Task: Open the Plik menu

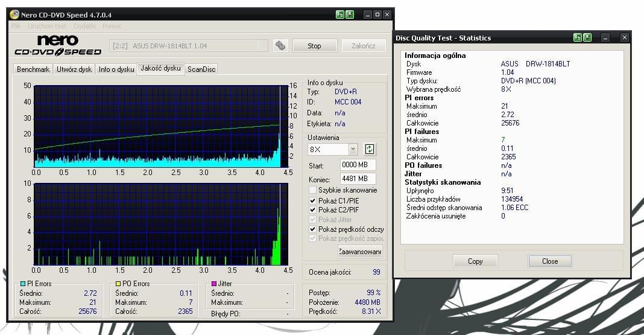Action: (16, 26)
